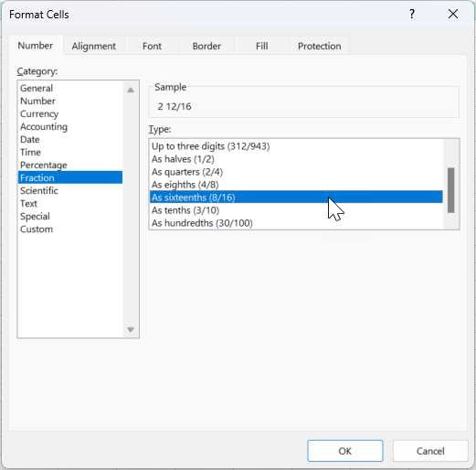The width and height of the screenshot is (476, 470).
Task: Click the Category list scroll-down arrow
Action: (x=131, y=329)
